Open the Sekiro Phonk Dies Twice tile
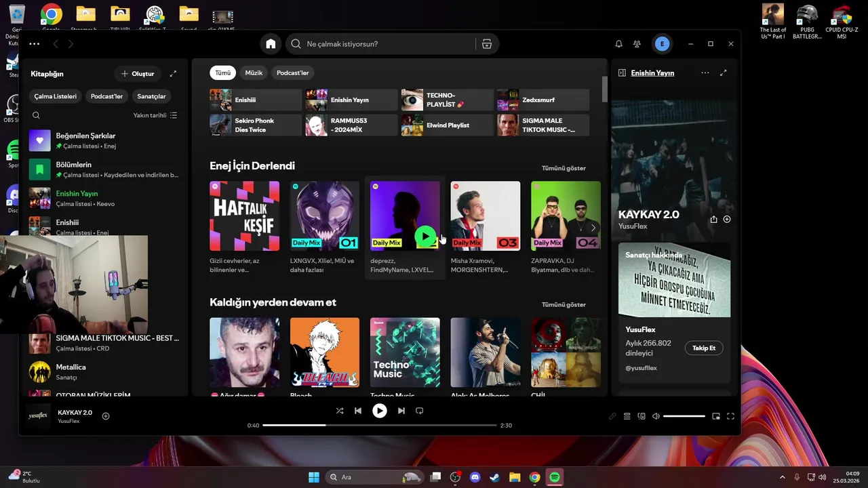 (256, 125)
